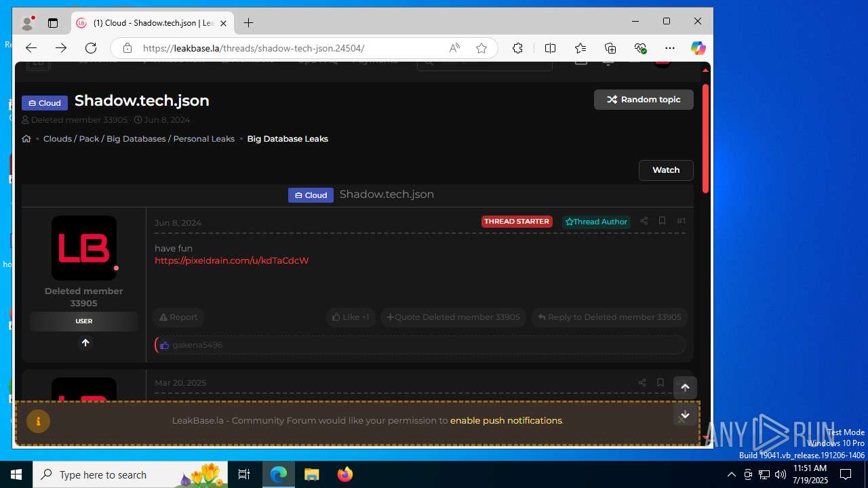Click up-arrow icon under USER badge

pos(85,343)
